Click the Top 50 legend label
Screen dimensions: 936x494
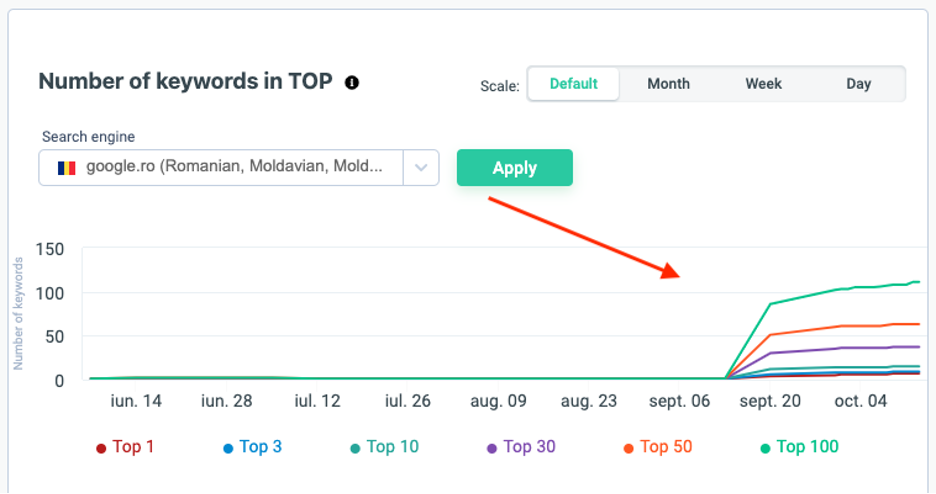tap(666, 446)
